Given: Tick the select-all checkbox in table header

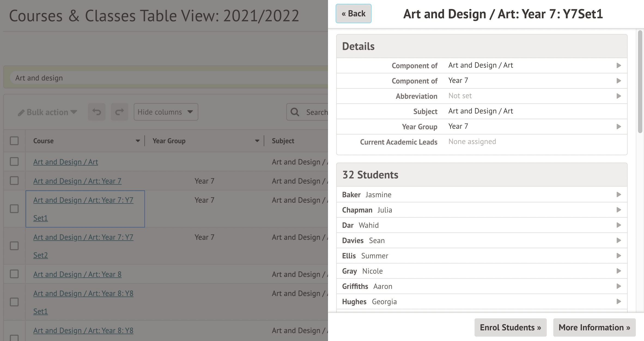Looking at the screenshot, I should click(x=14, y=141).
